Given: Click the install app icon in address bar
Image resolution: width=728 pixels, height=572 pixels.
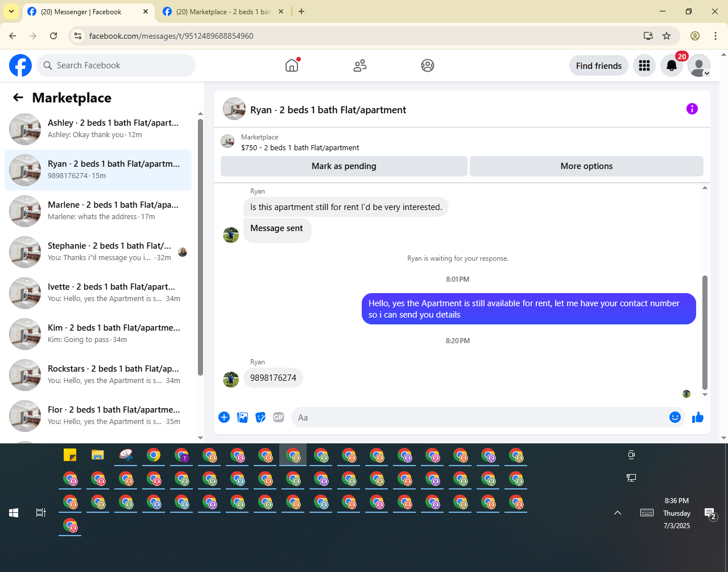Looking at the screenshot, I should [648, 36].
